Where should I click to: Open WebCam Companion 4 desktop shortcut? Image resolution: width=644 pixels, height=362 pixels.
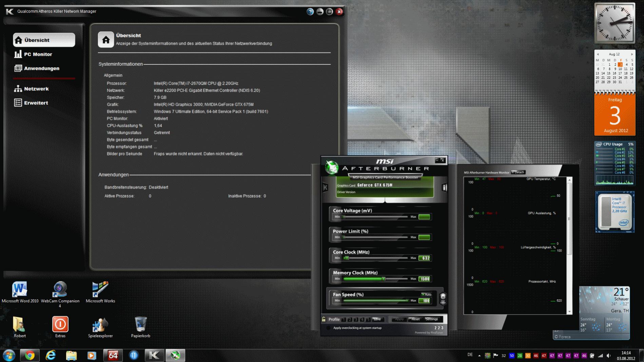pyautogui.click(x=60, y=294)
